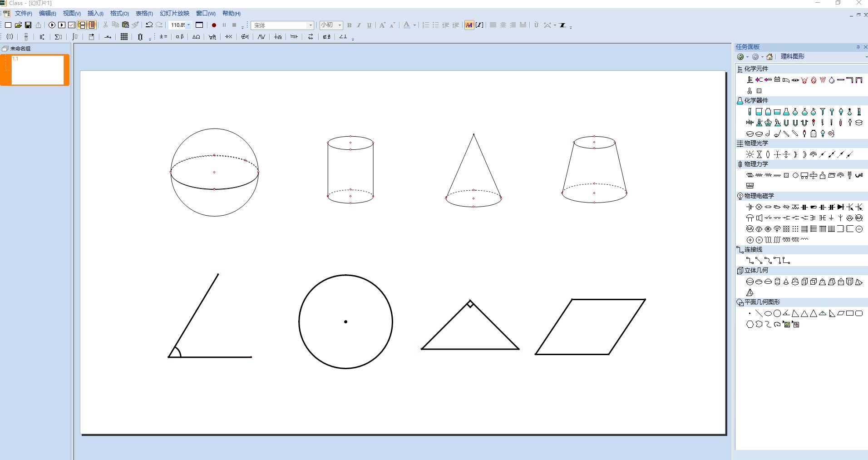
Task: Open the font name dropdown 宋体
Action: pyautogui.click(x=311, y=25)
